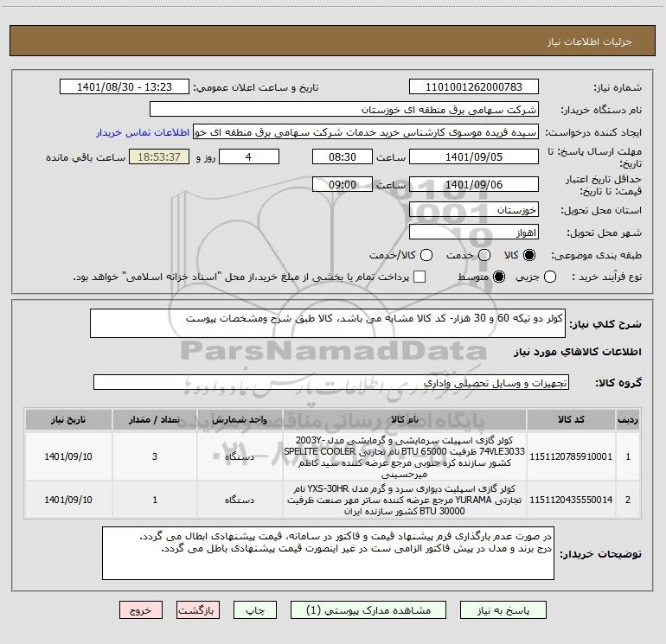Click response deadline time 08:30
The height and width of the screenshot is (644, 666).
coord(343,156)
